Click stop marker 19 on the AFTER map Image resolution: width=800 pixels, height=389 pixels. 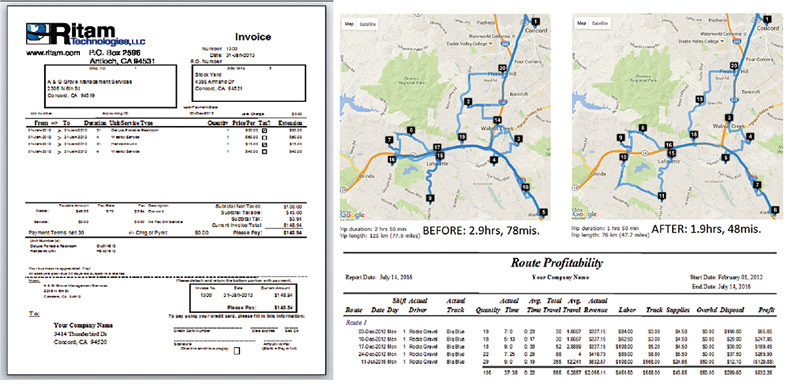pyautogui.click(x=699, y=99)
